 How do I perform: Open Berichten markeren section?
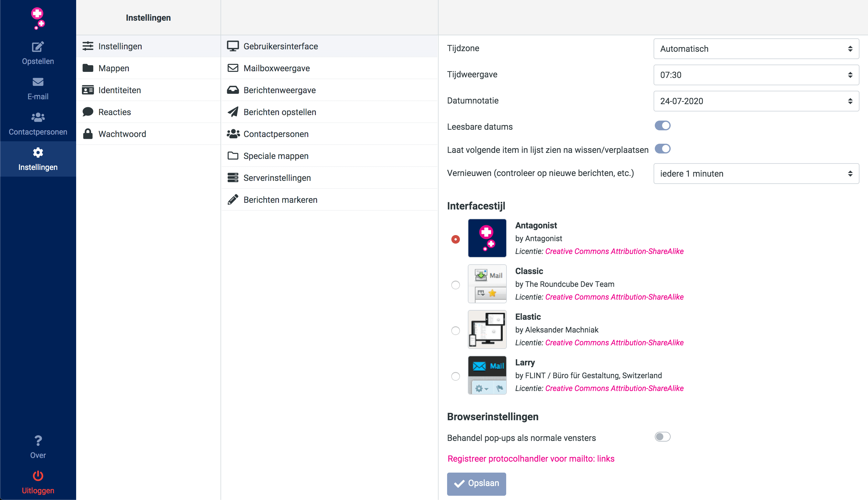tap(280, 200)
